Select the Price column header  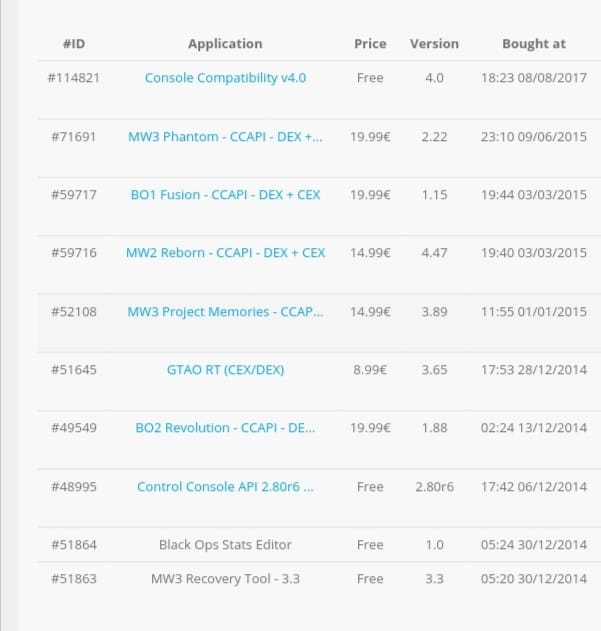[370, 43]
